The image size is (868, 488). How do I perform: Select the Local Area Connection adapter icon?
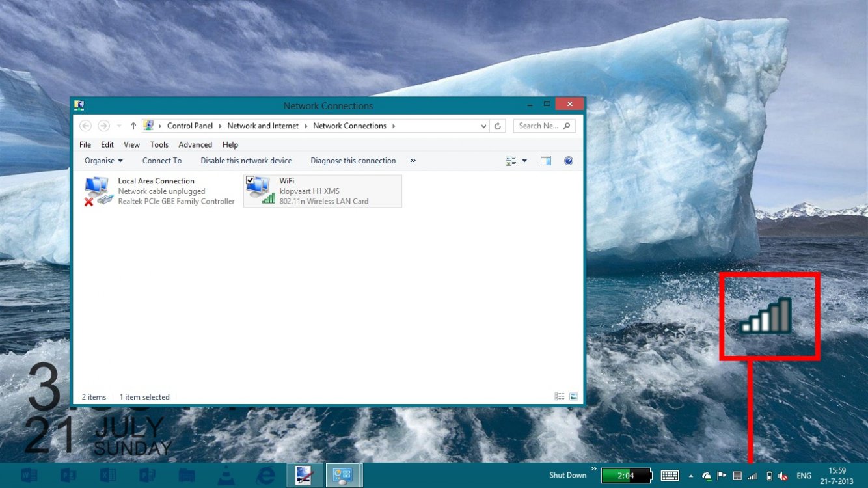[x=98, y=191]
